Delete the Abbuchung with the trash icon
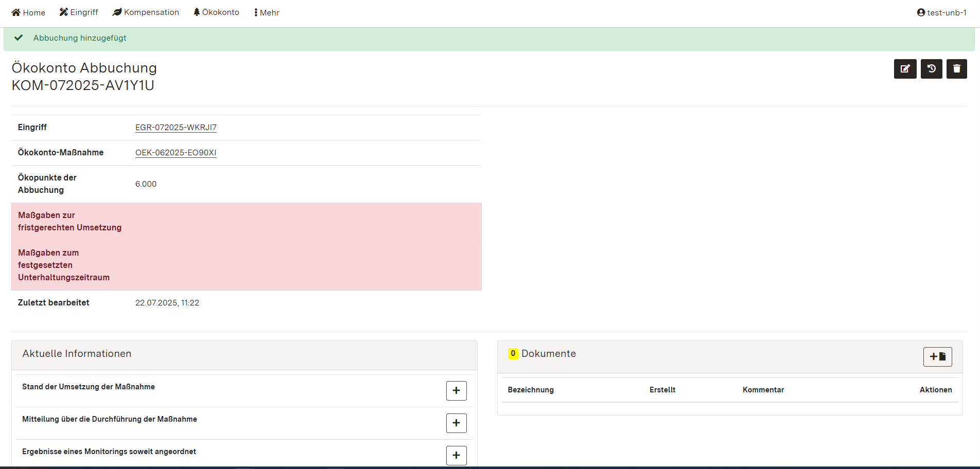The height and width of the screenshot is (469, 980). (x=956, y=68)
